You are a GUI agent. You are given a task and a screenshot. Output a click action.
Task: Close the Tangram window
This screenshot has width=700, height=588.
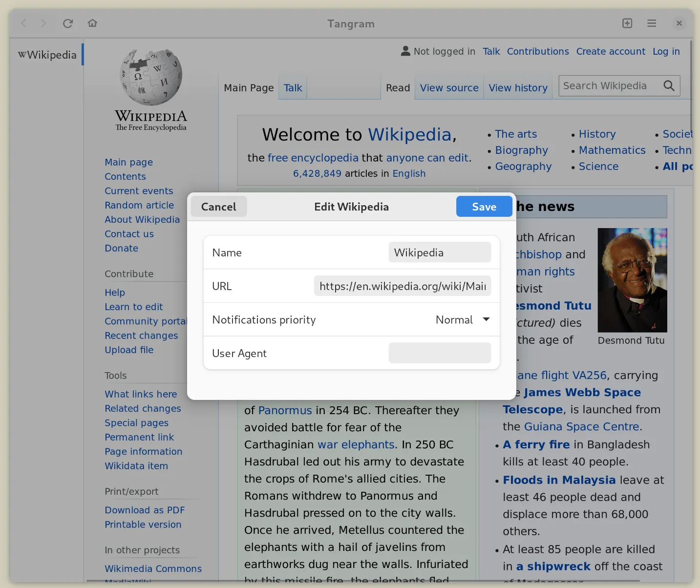coord(679,23)
